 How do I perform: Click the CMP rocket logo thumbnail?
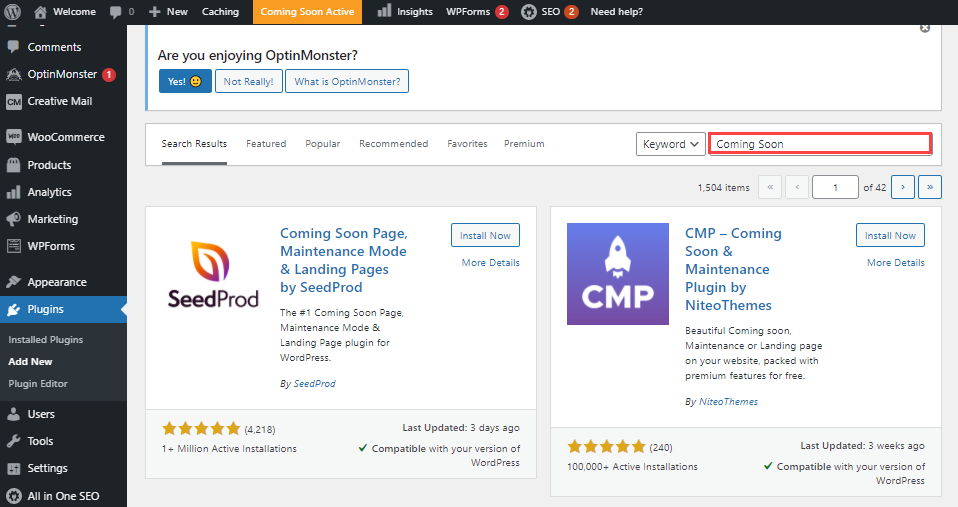618,274
